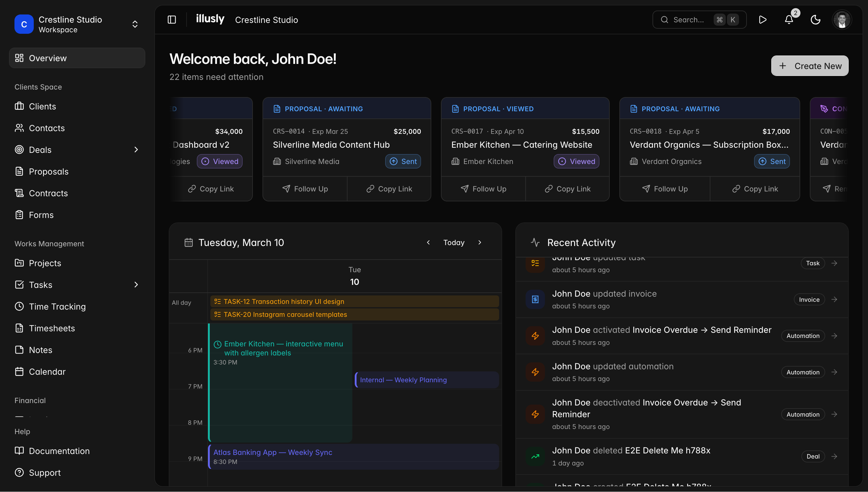Click the blue C workspace logo
Screen dimensions: 868x492
pos(24,24)
